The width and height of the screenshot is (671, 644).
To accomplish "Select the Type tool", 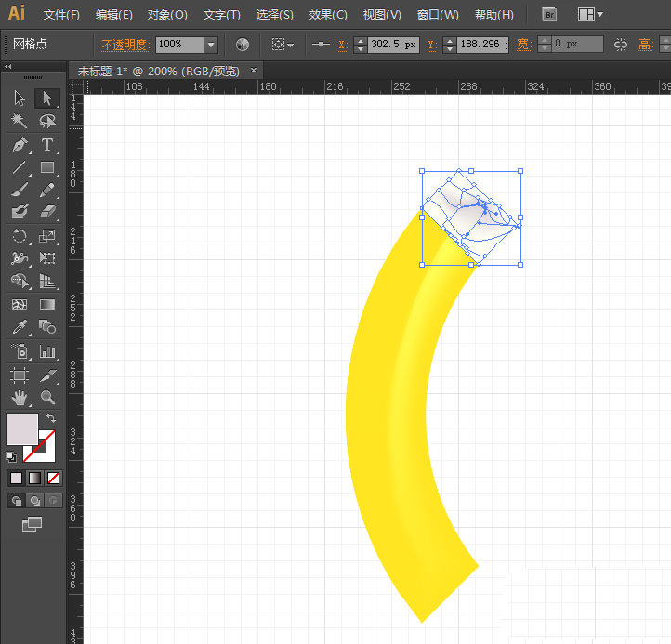I will click(x=47, y=145).
